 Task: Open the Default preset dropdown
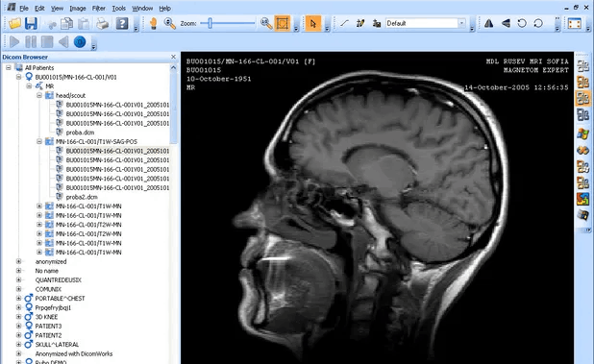pyautogui.click(x=461, y=23)
